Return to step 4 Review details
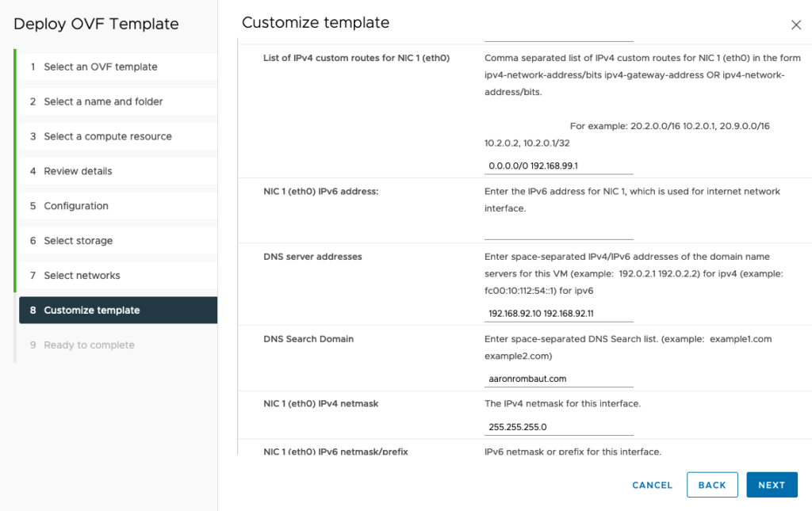This screenshot has width=812, height=511. 78,171
